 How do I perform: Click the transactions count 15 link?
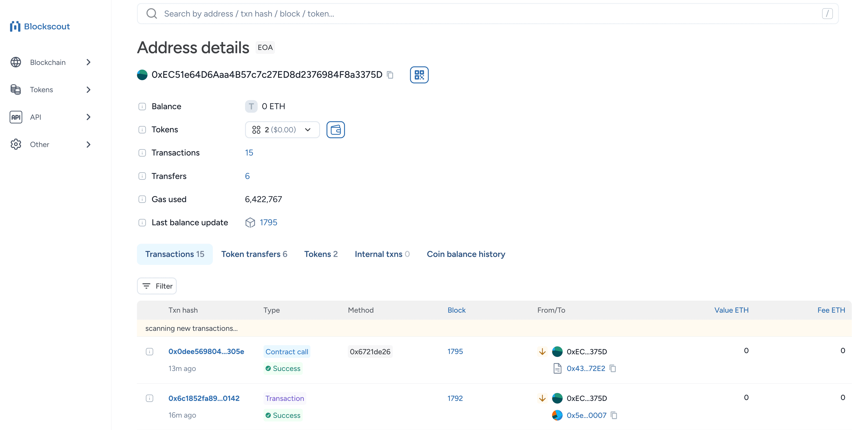pyautogui.click(x=249, y=153)
